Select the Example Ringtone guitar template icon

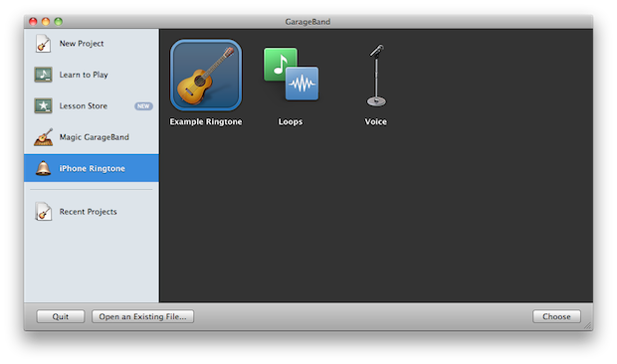pyautogui.click(x=206, y=75)
